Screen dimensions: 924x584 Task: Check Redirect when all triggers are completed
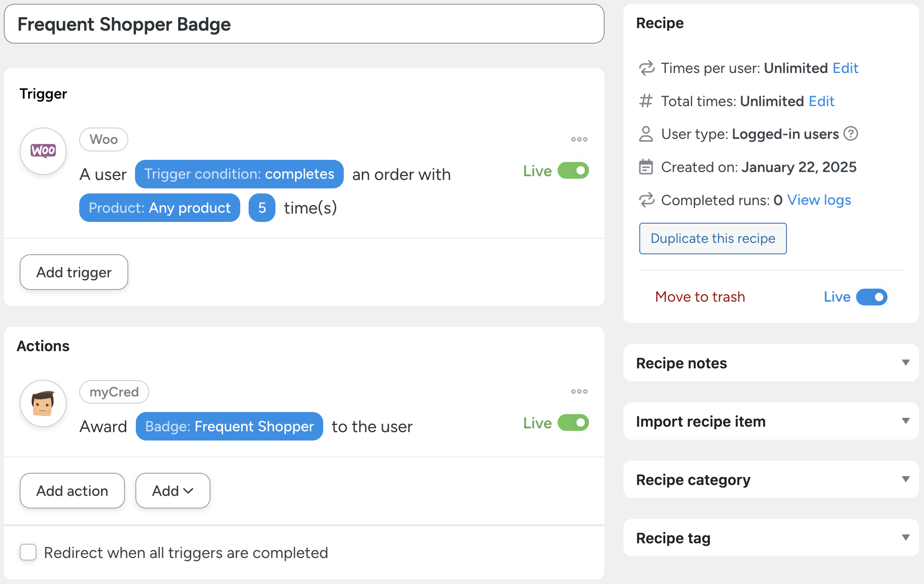pyautogui.click(x=28, y=553)
